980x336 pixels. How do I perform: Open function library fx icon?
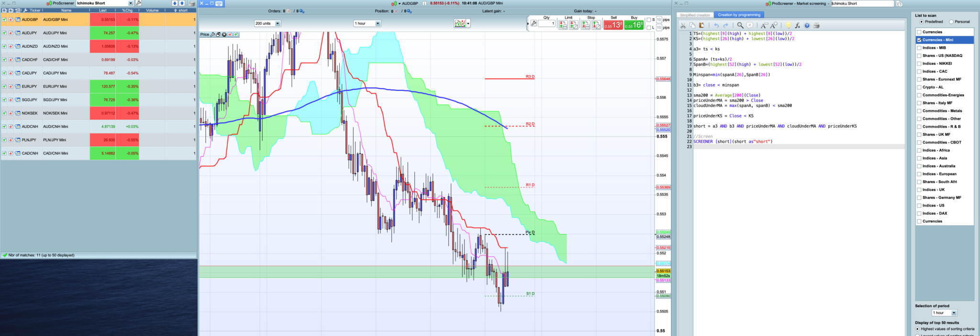tap(797, 26)
